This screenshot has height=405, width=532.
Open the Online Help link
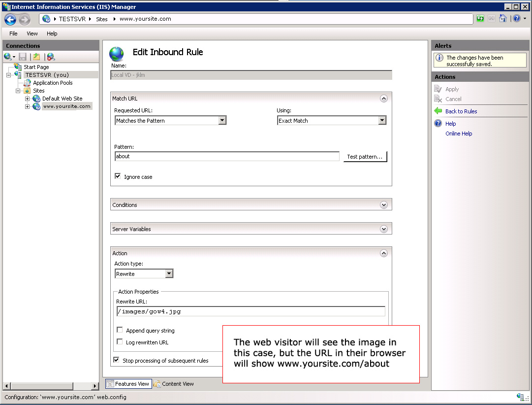pos(459,134)
